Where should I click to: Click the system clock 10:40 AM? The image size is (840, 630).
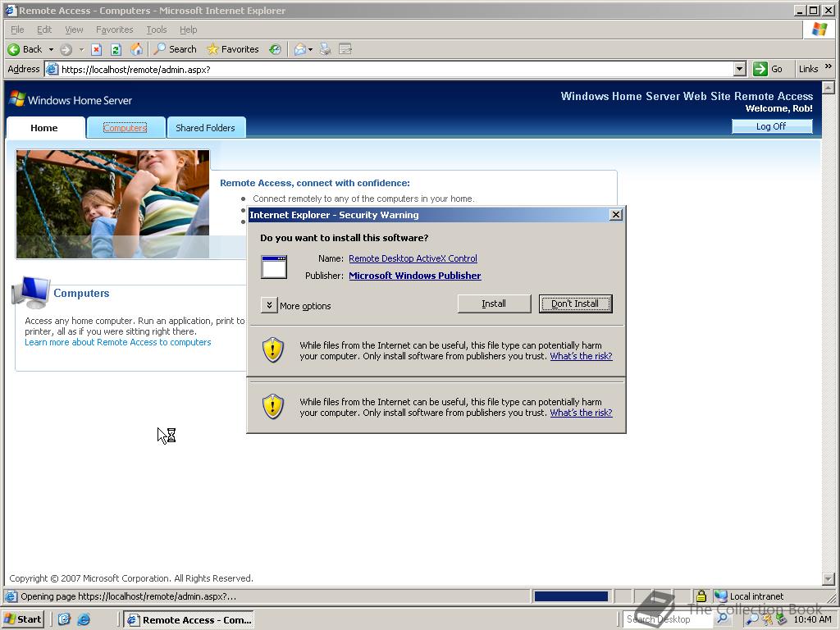click(x=812, y=619)
